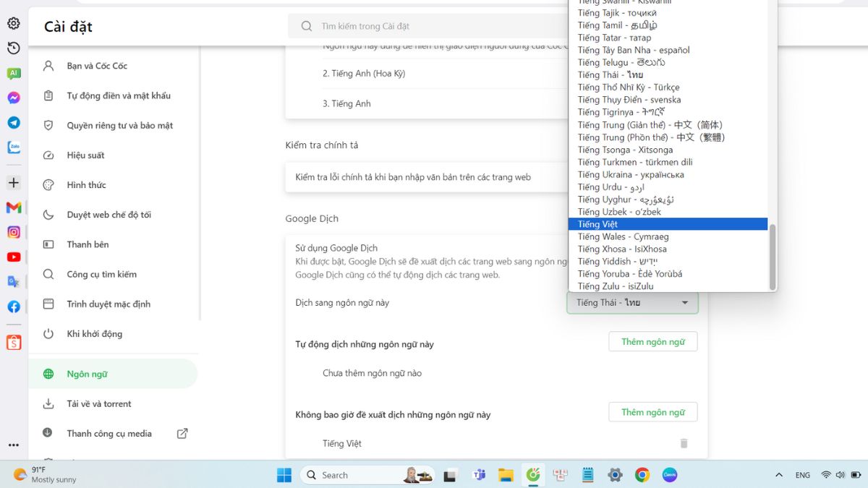Screen dimensions: 868x488
Task: Select Tiếng Thụy Điển - svenska option
Action: tap(668, 100)
